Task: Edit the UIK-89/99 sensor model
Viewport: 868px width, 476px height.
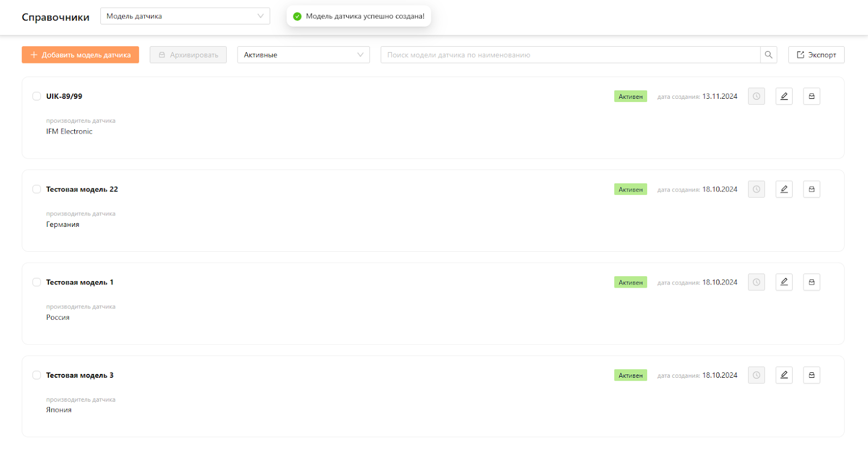Action: (x=784, y=96)
